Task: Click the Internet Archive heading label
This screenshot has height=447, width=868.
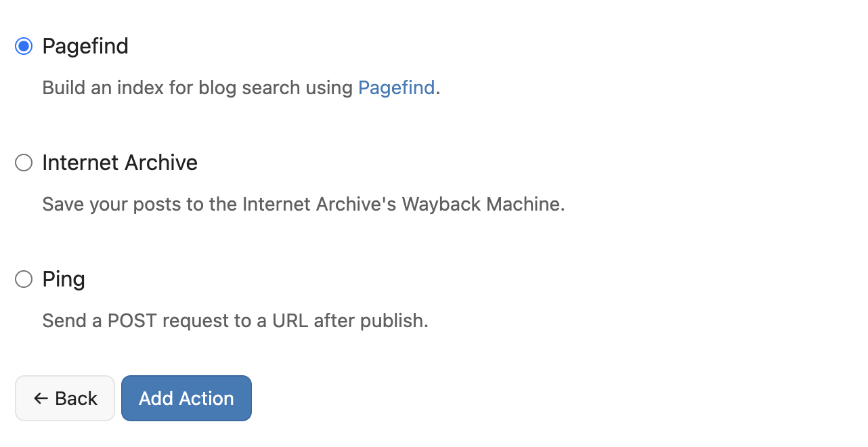Action: pos(120,163)
